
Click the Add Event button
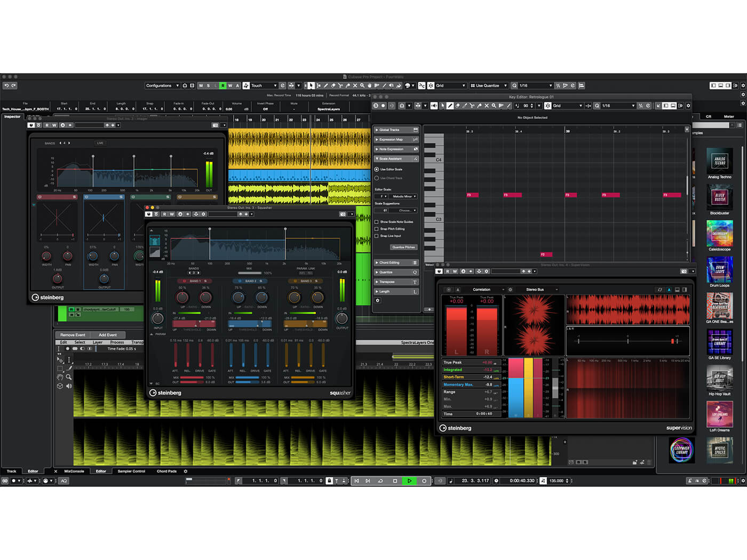pyautogui.click(x=108, y=335)
